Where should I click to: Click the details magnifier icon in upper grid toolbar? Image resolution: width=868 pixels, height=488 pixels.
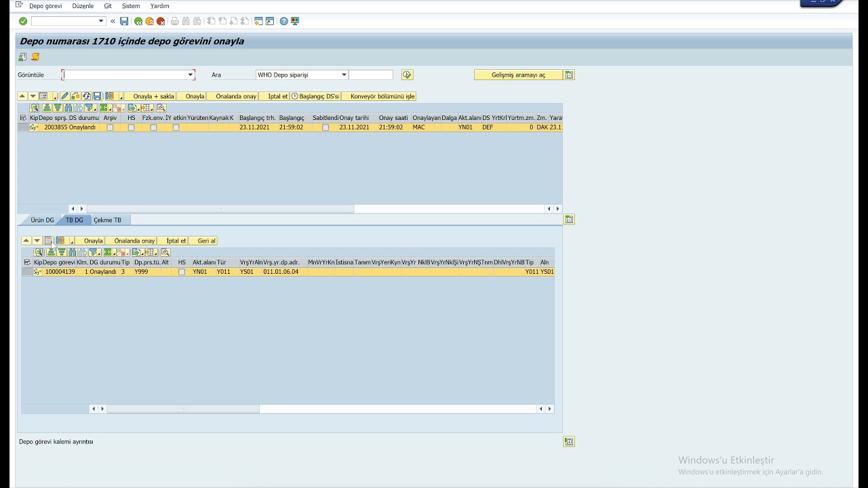coord(35,108)
